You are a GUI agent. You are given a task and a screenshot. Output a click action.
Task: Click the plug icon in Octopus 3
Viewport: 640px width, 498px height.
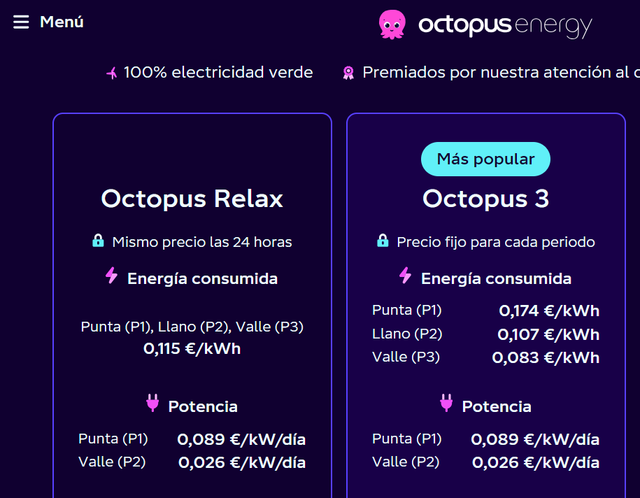tap(446, 403)
